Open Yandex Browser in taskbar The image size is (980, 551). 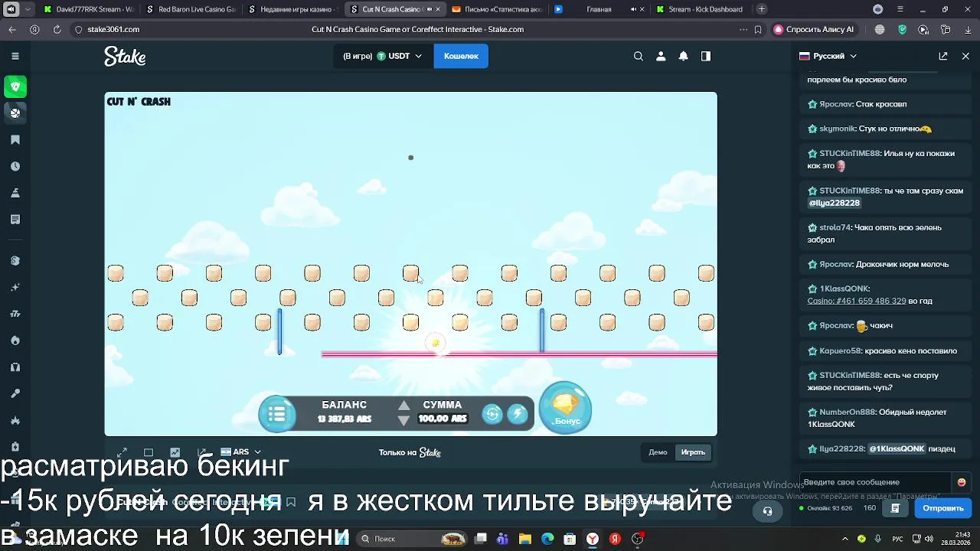click(x=592, y=539)
